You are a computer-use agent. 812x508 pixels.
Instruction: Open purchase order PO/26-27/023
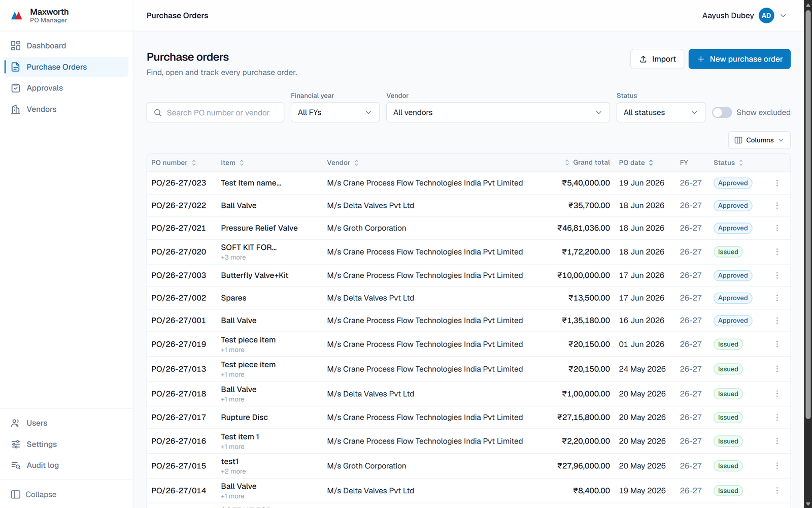point(179,183)
